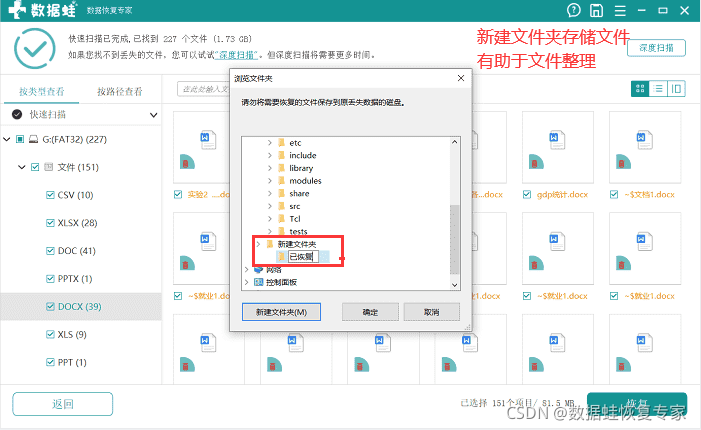Uncheck the PPTX (1) checkbox

click(50, 278)
